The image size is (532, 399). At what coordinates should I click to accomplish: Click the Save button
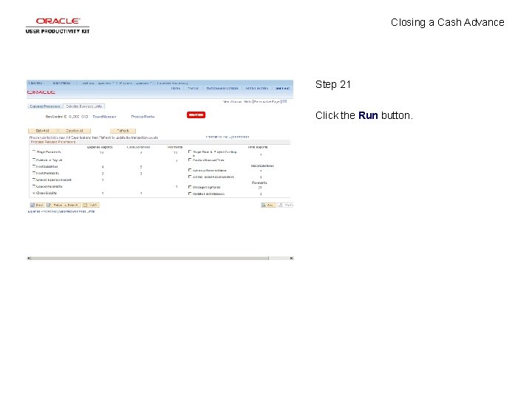(x=37, y=205)
